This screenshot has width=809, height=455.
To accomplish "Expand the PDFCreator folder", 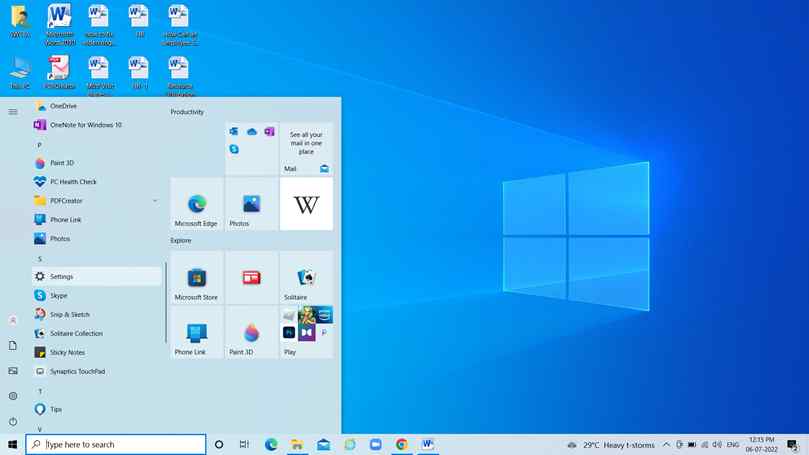I will (97, 201).
